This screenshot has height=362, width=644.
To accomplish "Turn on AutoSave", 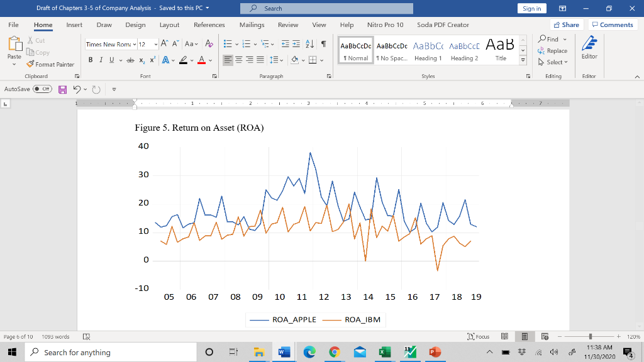I will click(41, 89).
